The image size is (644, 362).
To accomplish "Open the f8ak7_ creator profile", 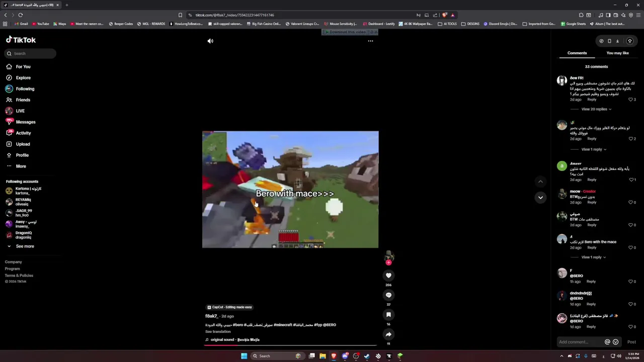I will [x=211, y=316].
